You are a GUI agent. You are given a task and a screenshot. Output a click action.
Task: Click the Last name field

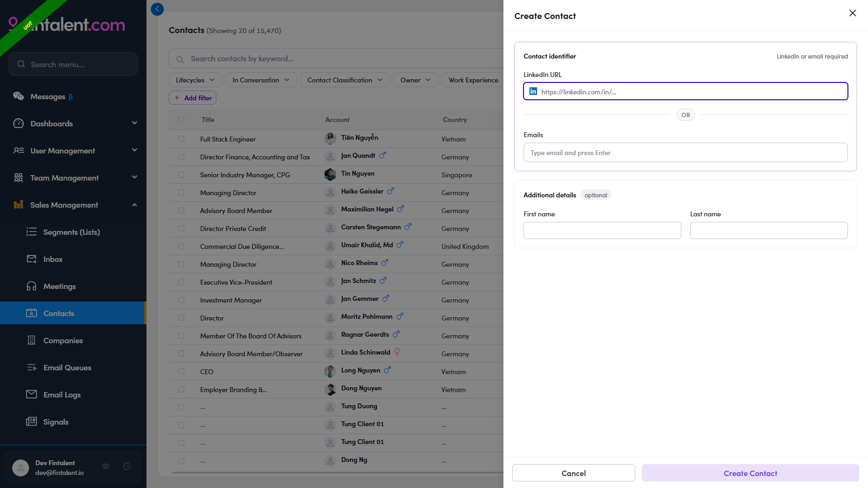[769, 230]
